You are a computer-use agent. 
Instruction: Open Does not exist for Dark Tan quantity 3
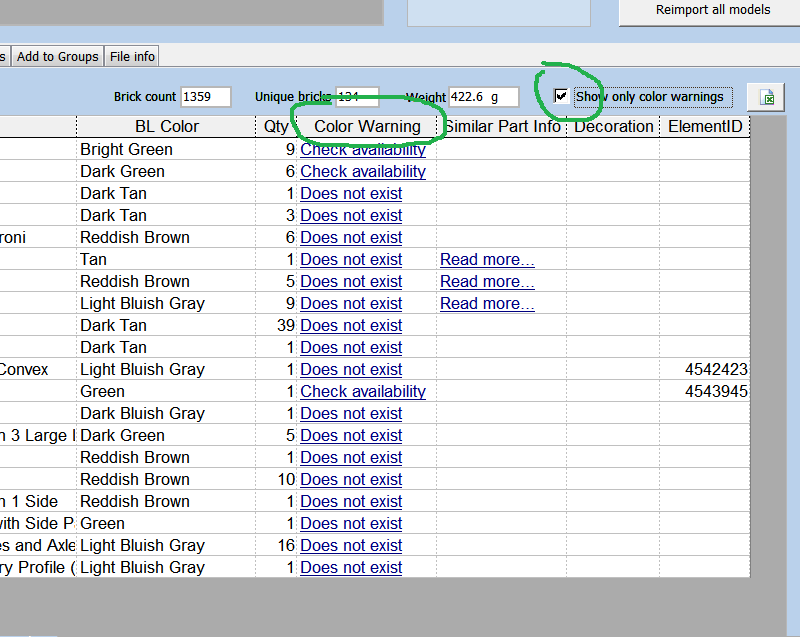[x=351, y=215]
